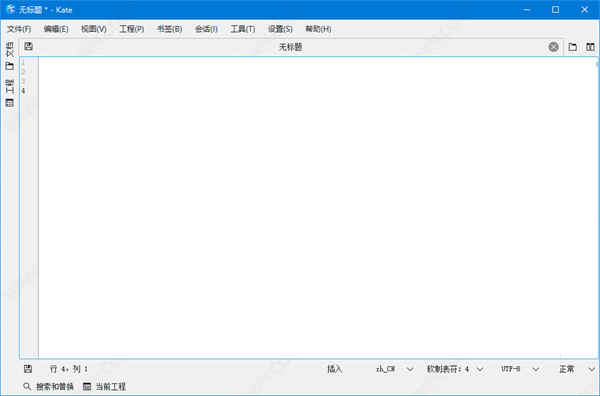Show the 文档 sidebar panel
Screen dimensions: 600x396
click(10, 56)
